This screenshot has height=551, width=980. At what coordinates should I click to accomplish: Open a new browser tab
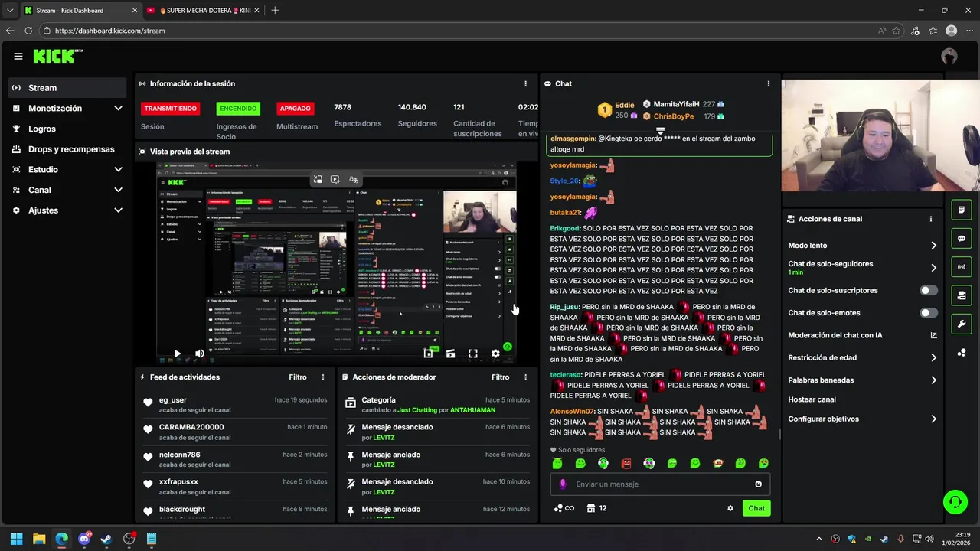tap(275, 11)
